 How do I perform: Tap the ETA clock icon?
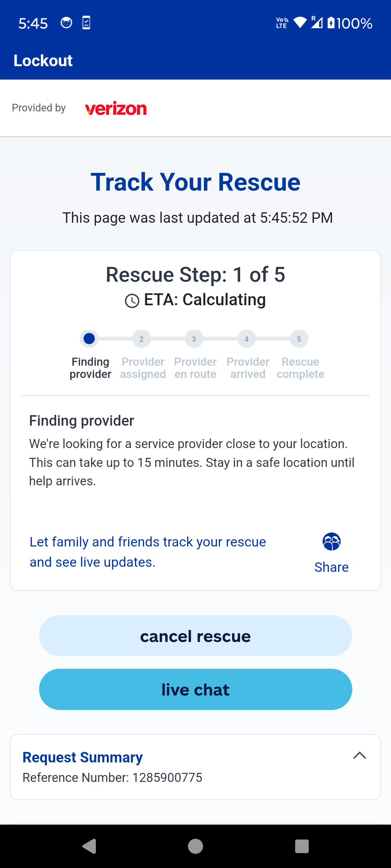point(132,301)
